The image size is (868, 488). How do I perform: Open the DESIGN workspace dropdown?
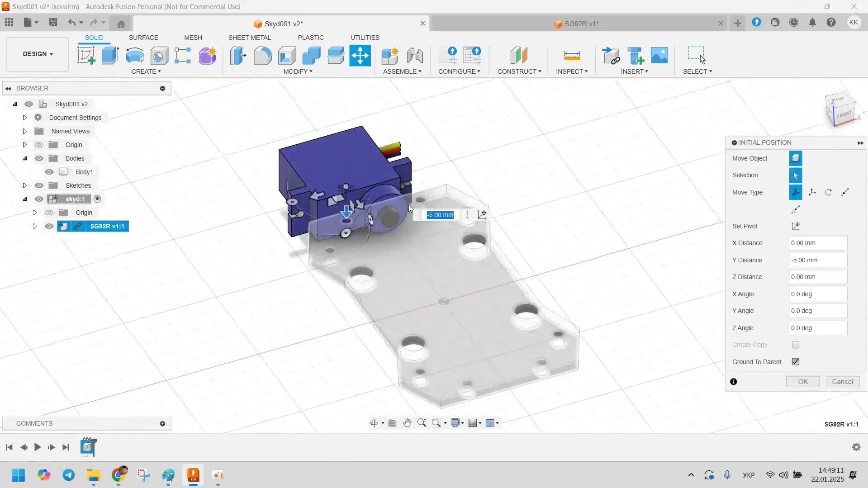[38, 54]
